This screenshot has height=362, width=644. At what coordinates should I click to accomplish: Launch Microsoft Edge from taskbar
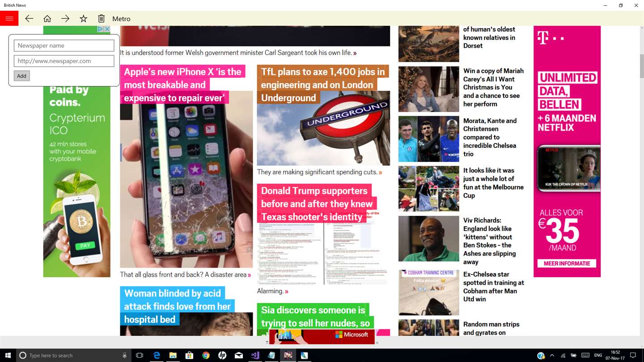coord(157,355)
